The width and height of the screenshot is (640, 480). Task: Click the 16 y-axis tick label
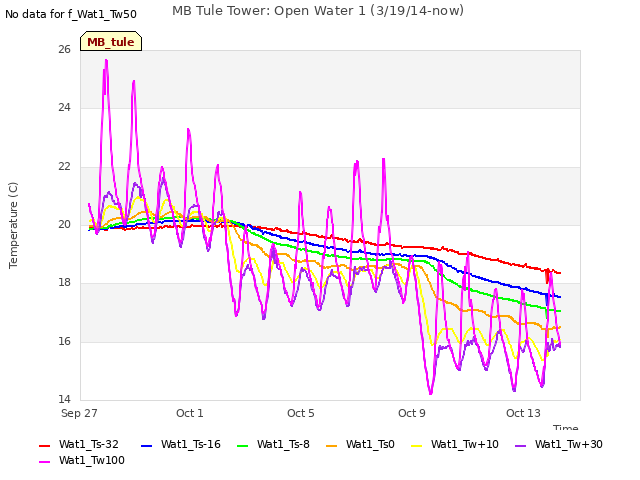64,341
